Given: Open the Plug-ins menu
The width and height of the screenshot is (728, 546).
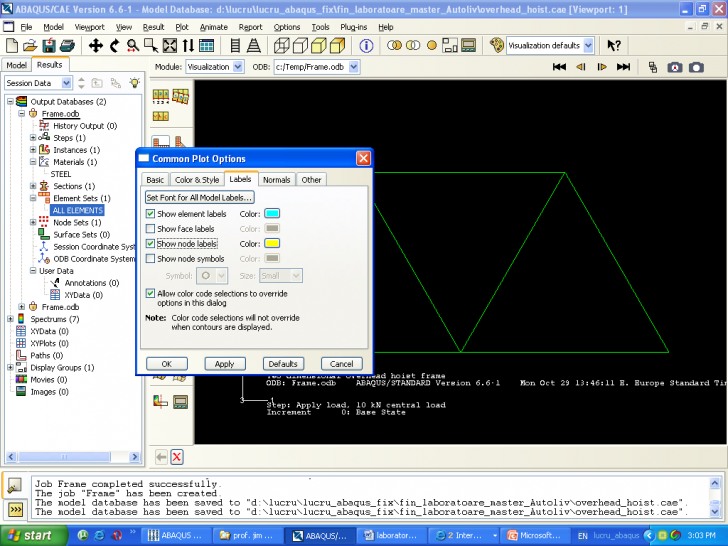Looking at the screenshot, I should click(355, 27).
